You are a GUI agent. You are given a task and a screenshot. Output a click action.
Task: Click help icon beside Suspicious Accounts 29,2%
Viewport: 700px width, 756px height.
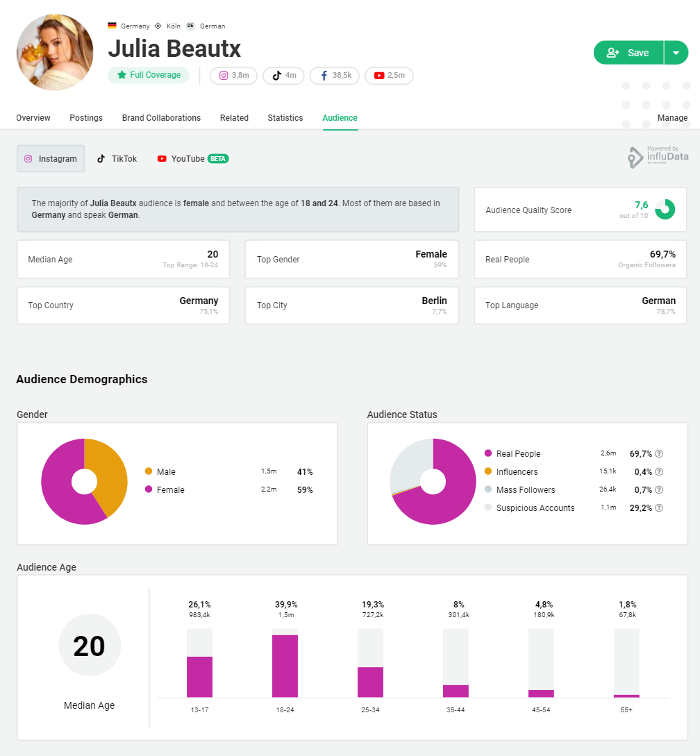tap(659, 507)
